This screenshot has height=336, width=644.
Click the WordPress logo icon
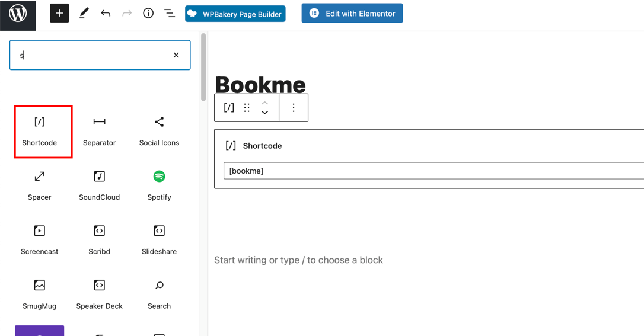[x=18, y=14]
